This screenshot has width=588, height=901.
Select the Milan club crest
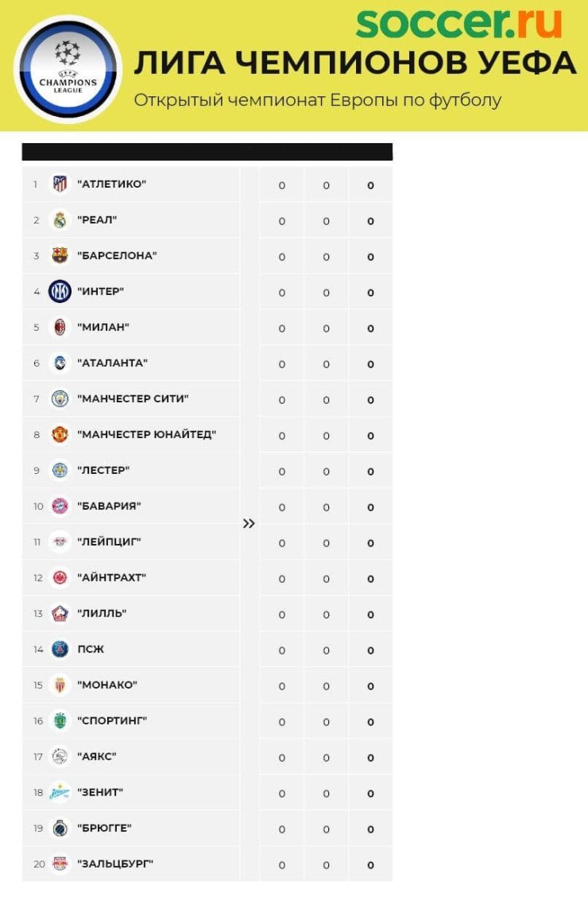pyautogui.click(x=60, y=327)
